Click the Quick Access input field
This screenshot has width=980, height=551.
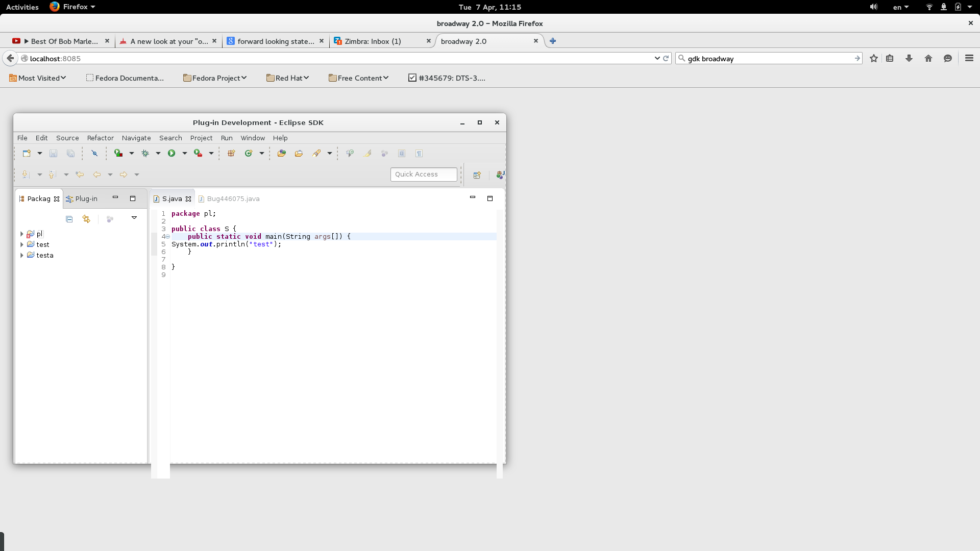pos(424,174)
